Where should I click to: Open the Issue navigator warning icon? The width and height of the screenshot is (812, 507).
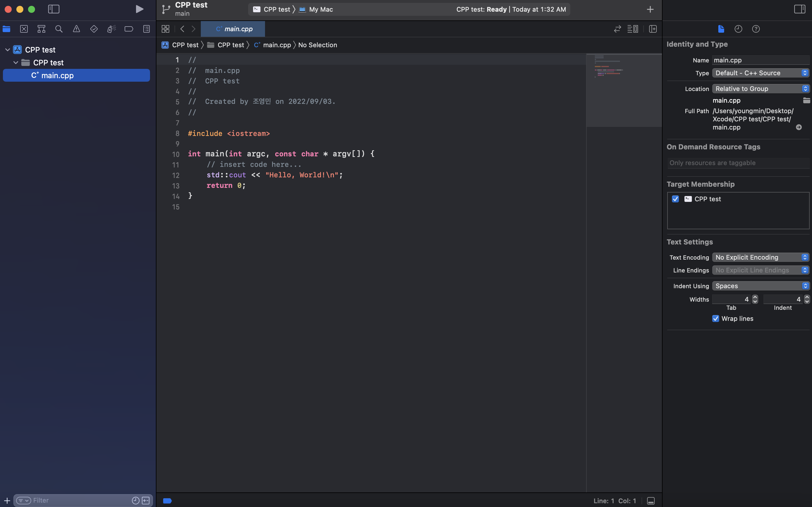76,29
